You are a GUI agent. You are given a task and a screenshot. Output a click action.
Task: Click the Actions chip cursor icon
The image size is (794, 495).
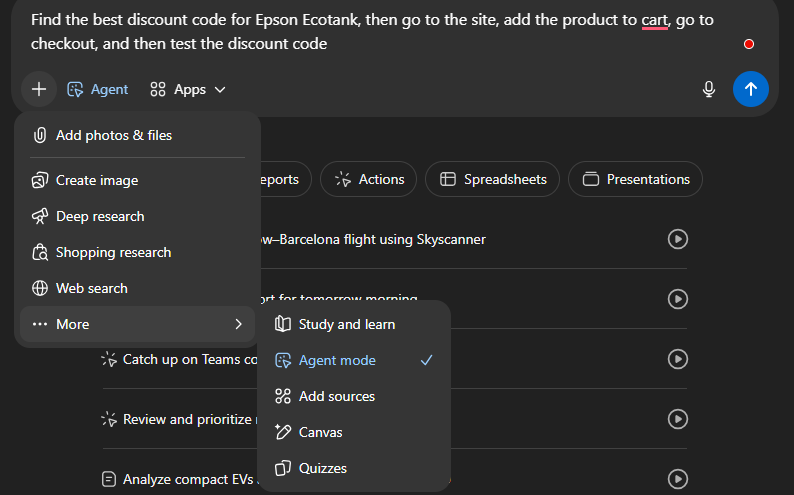343,179
